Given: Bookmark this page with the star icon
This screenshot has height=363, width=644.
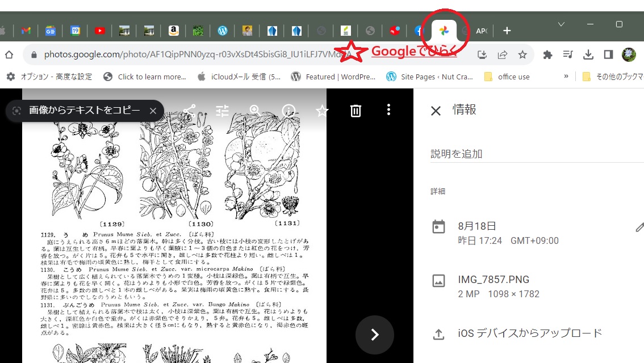Looking at the screenshot, I should point(522,54).
